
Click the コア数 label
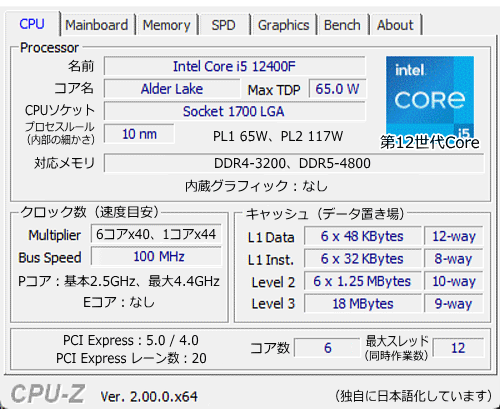click(270, 348)
